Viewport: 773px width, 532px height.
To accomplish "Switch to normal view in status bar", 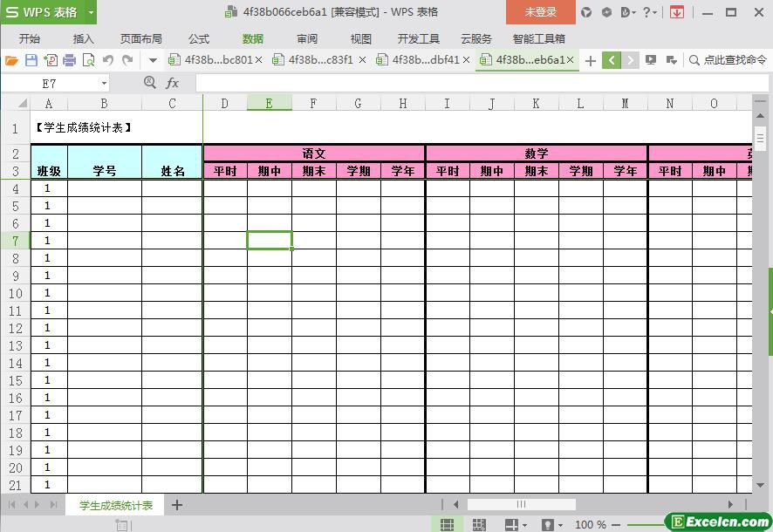I will [448, 525].
